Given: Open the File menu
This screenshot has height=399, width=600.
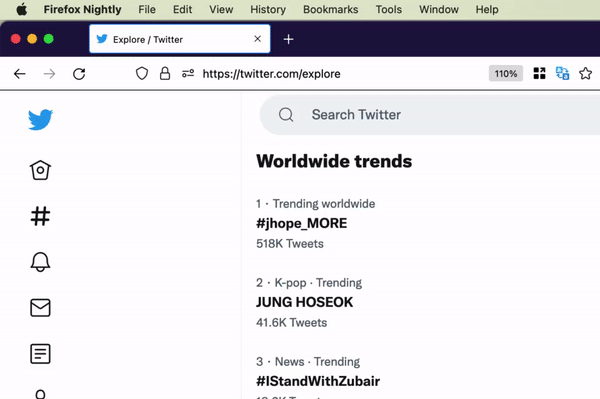Looking at the screenshot, I should click(147, 9).
